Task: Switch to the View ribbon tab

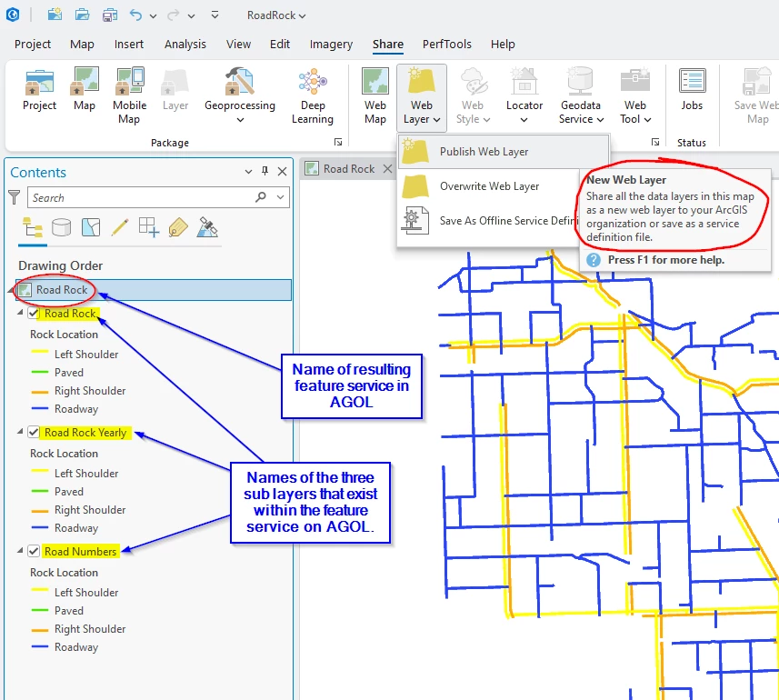Action: (x=238, y=45)
